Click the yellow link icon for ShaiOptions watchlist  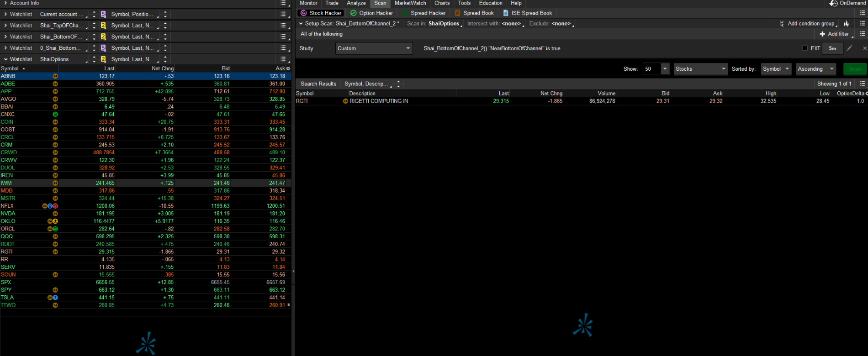point(103,59)
